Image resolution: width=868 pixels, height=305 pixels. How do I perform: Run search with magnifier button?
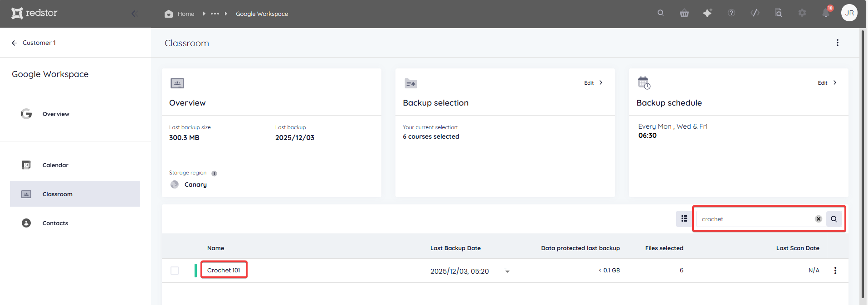pyautogui.click(x=834, y=219)
